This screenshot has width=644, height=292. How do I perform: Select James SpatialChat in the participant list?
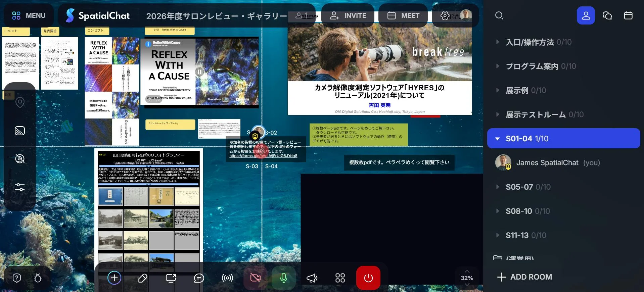tap(563, 163)
